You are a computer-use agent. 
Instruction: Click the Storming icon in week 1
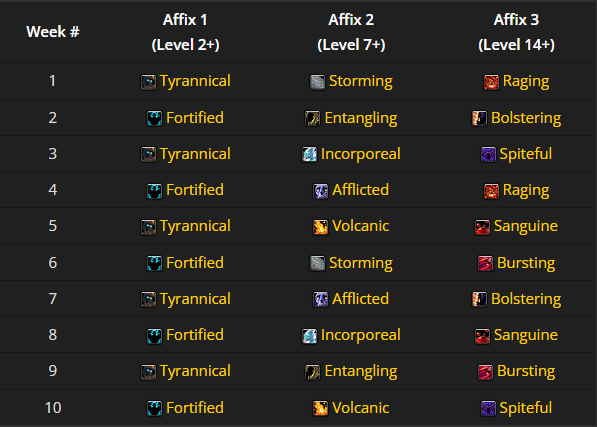point(318,82)
